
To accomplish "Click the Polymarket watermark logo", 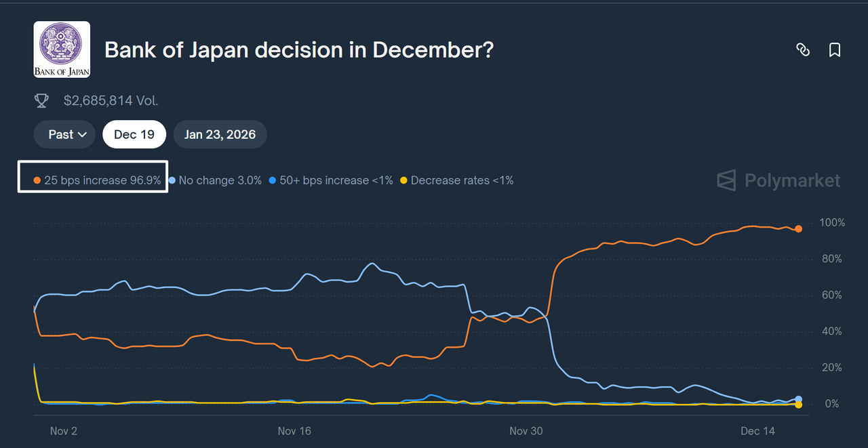I will 778,180.
